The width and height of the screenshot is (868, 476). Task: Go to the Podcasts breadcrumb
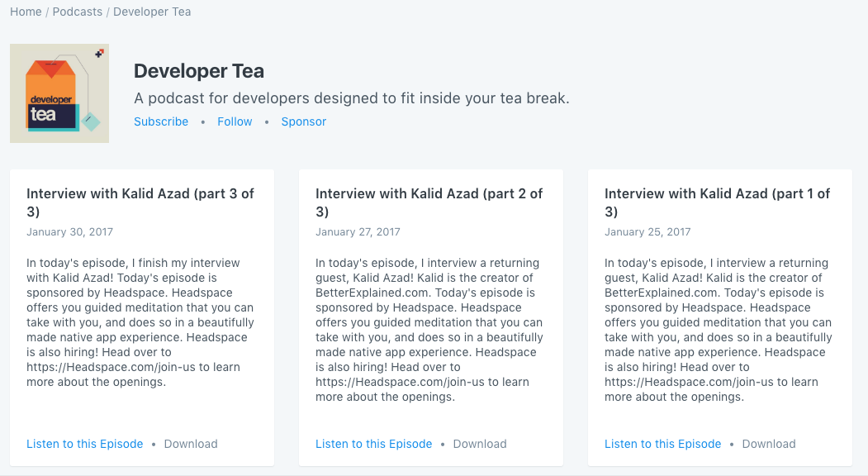(78, 12)
